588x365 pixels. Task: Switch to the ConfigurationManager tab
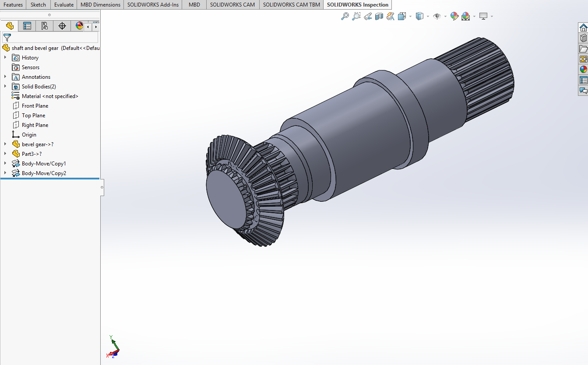click(x=45, y=26)
